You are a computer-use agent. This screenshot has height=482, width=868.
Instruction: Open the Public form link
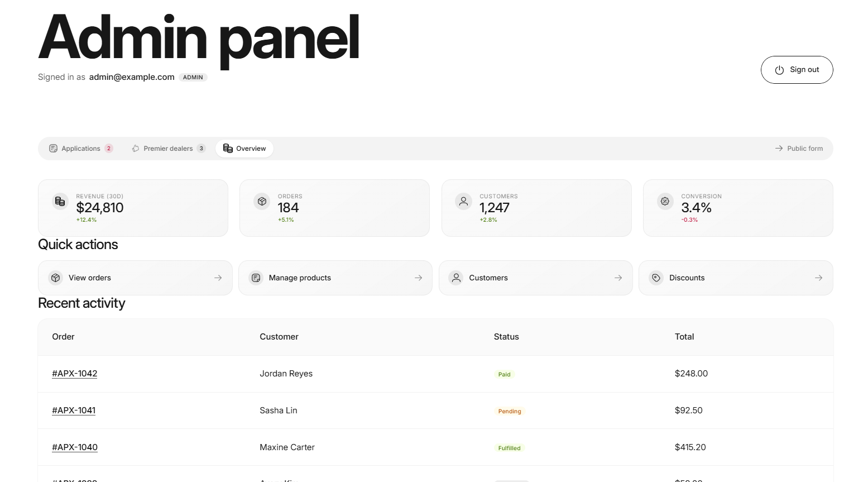pos(799,149)
